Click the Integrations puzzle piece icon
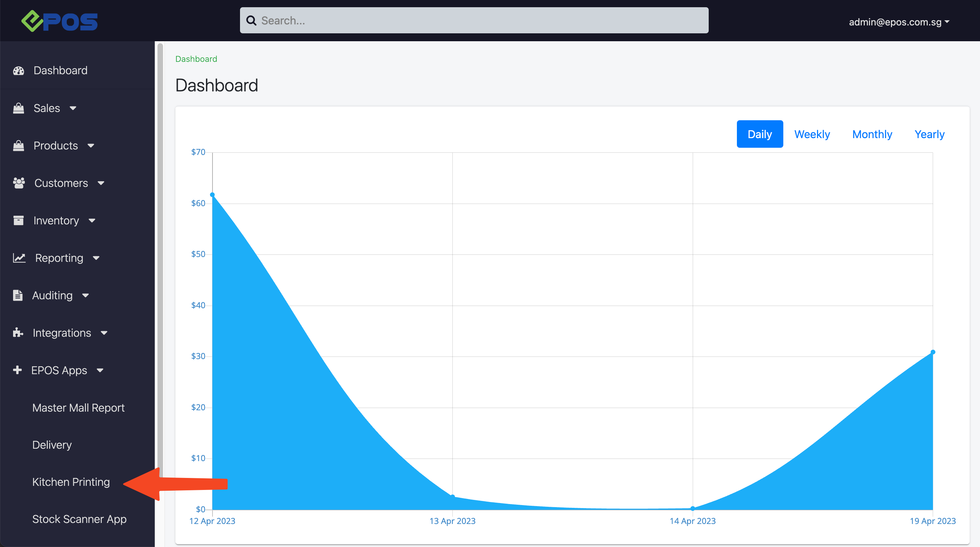Viewport: 980px width, 547px height. (x=18, y=333)
